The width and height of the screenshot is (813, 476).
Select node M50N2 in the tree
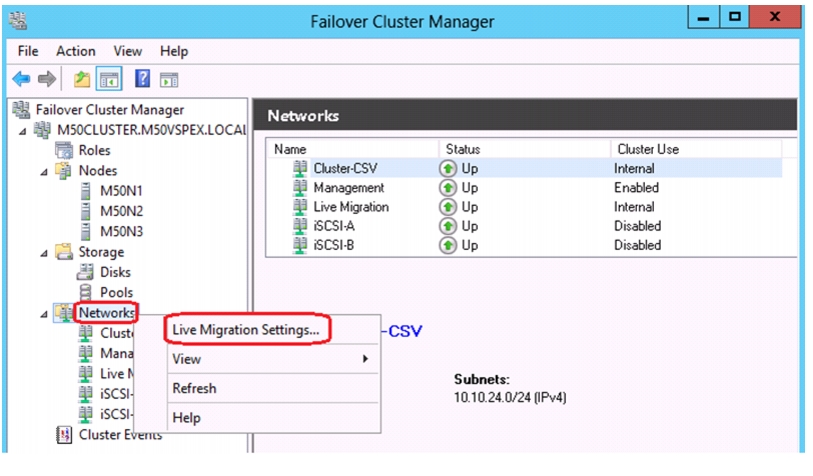pyautogui.click(x=121, y=211)
